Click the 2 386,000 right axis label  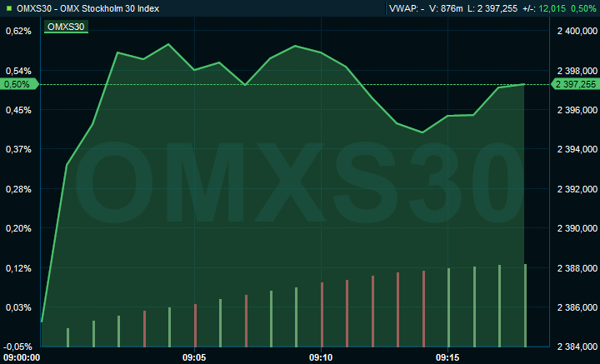tap(577, 307)
